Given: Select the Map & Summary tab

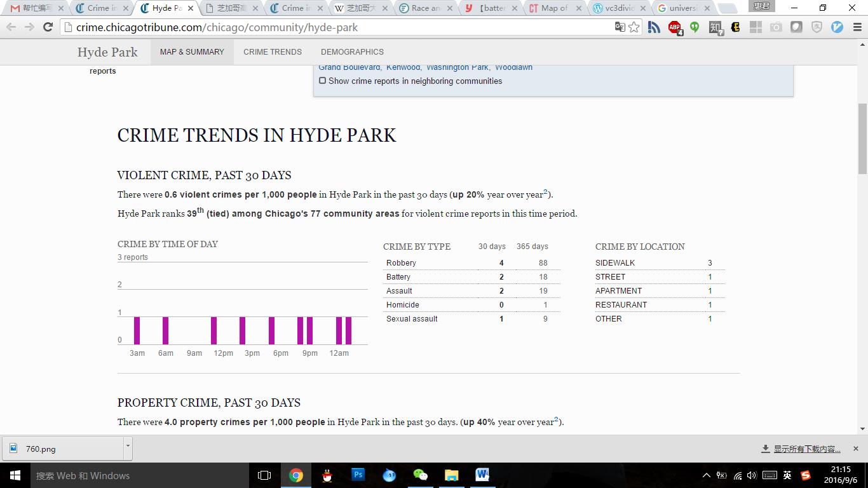Looking at the screenshot, I should 192,52.
